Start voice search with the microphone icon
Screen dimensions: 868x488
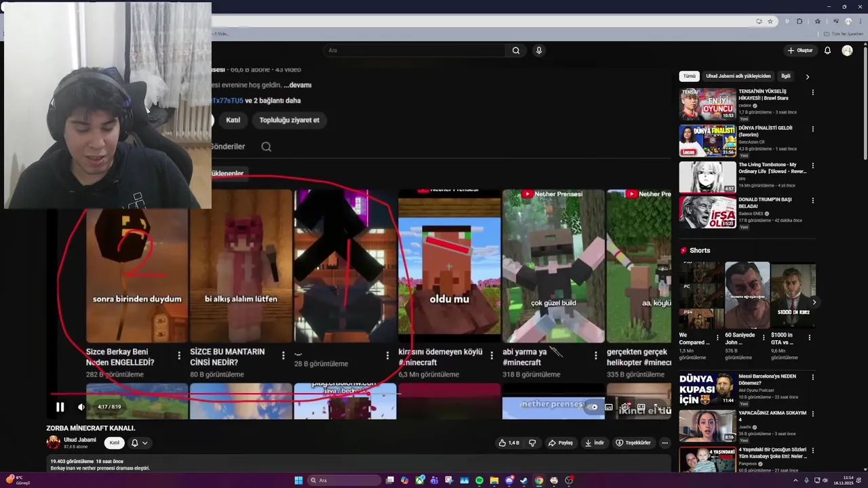[538, 50]
